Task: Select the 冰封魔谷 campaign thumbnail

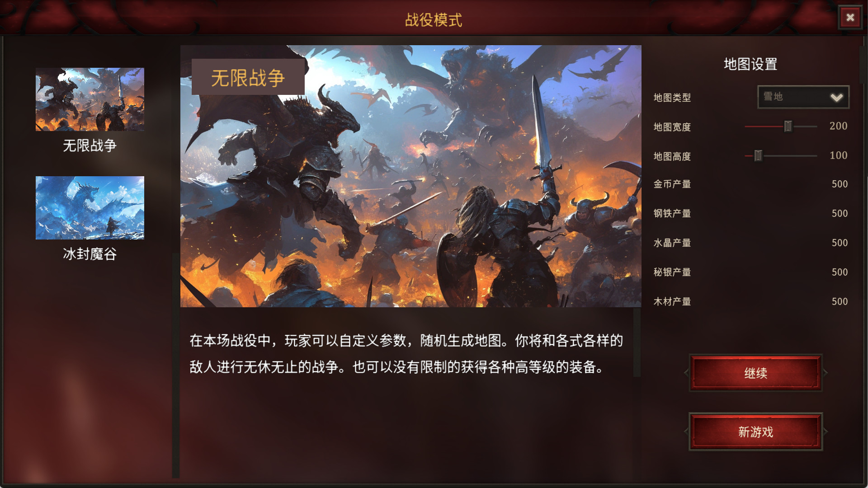Action: pos(90,208)
